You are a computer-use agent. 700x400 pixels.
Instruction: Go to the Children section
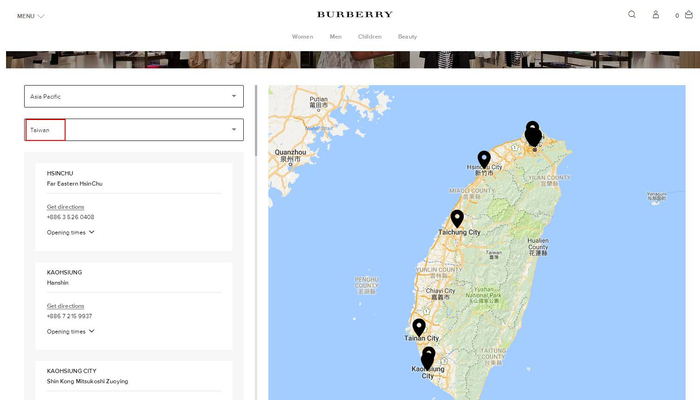[x=370, y=37]
